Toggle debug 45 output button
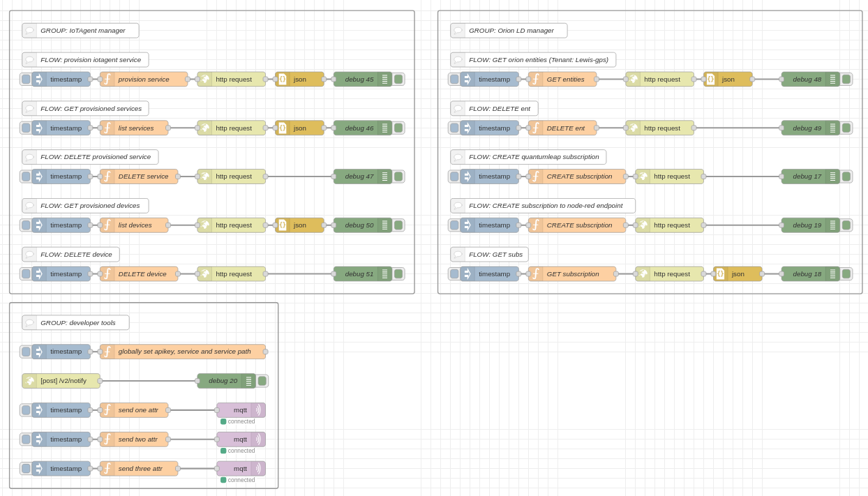Viewport: 868px width, 496px height. [x=398, y=80]
